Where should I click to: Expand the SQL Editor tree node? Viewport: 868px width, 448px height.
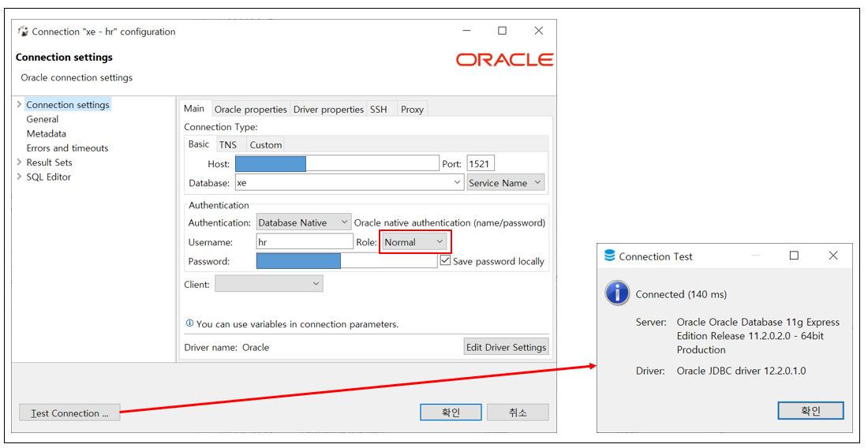(20, 177)
